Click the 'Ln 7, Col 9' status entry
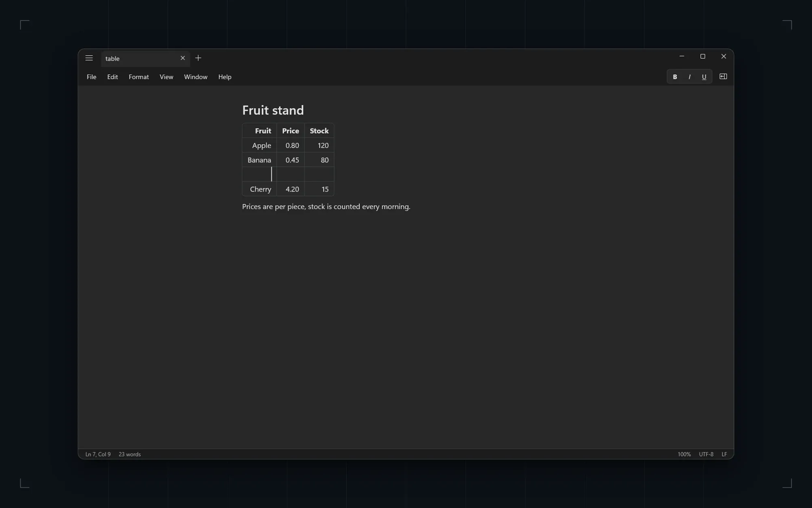The image size is (812, 508). click(98, 454)
